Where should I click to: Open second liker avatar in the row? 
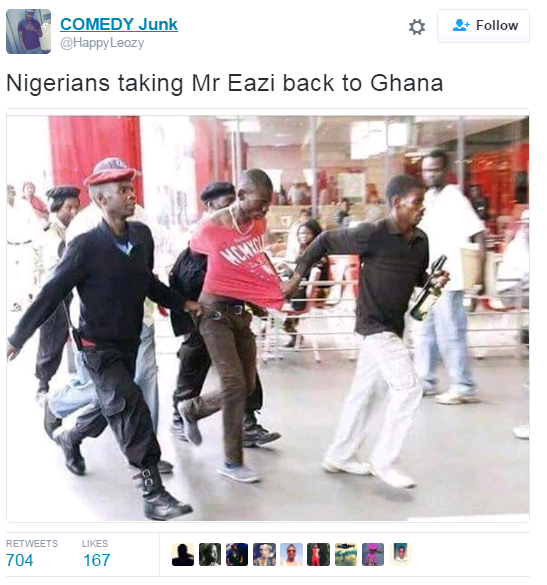point(210,554)
